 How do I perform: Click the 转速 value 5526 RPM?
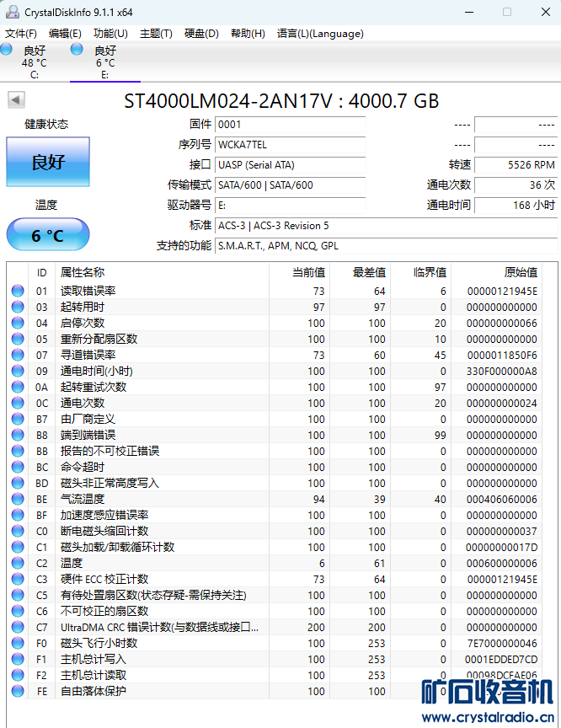pos(516,165)
